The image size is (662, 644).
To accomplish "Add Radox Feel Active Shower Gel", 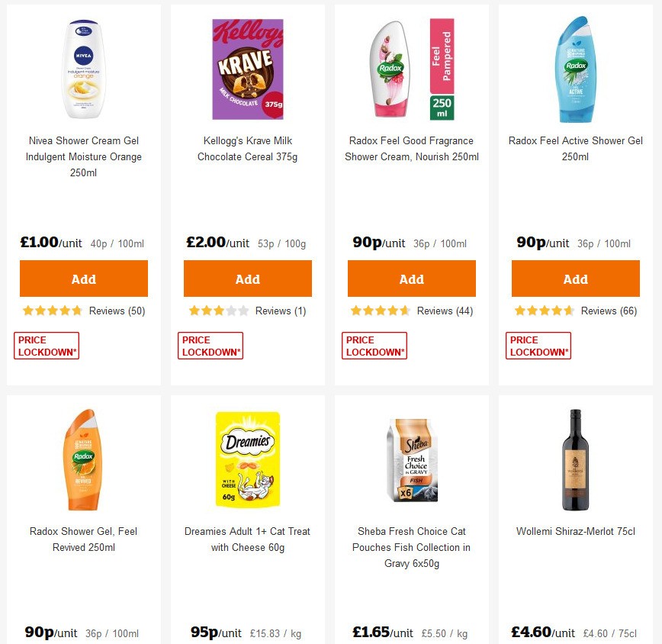I will click(575, 279).
